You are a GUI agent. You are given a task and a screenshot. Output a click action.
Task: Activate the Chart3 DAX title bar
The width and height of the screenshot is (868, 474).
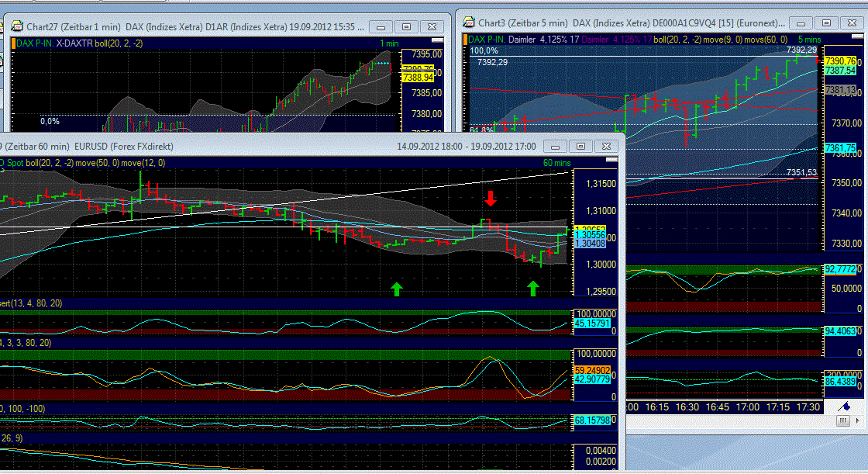click(x=581, y=22)
